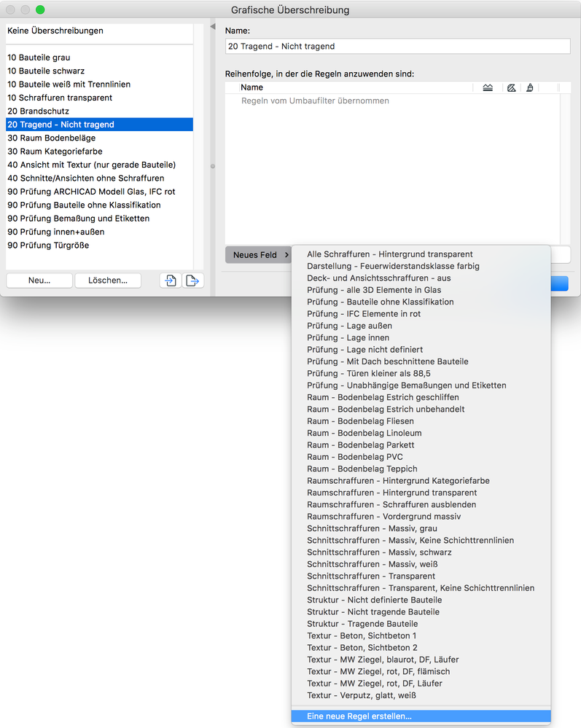Choose Deck- und Ansichtsschraffuren - aus

coord(378,278)
